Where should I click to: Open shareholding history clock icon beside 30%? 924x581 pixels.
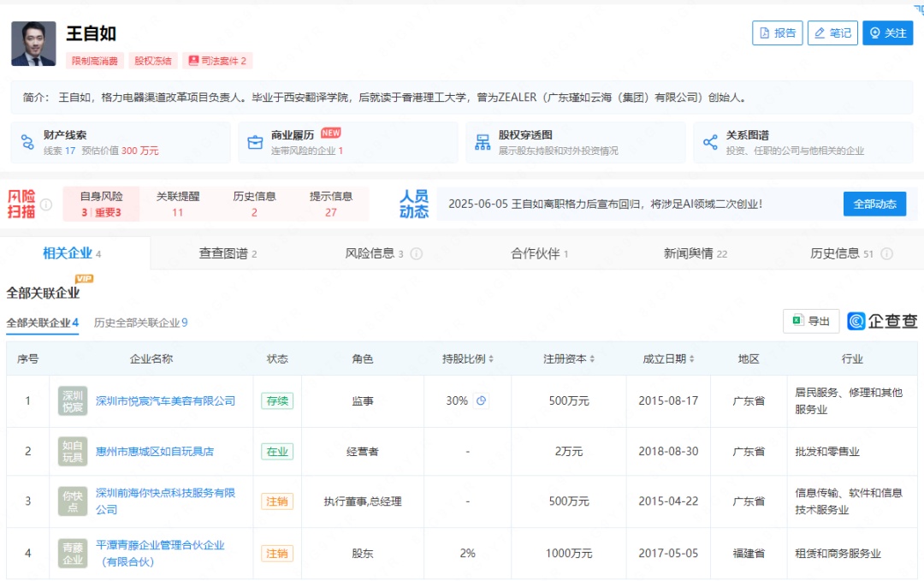(x=481, y=400)
